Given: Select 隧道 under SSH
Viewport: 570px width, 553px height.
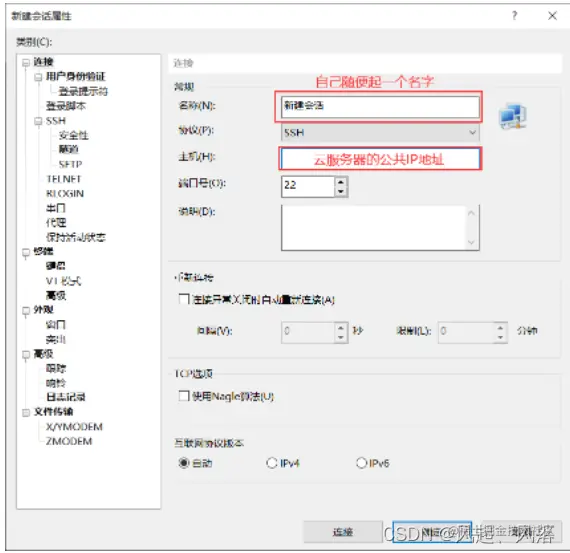Looking at the screenshot, I should 69,149.
